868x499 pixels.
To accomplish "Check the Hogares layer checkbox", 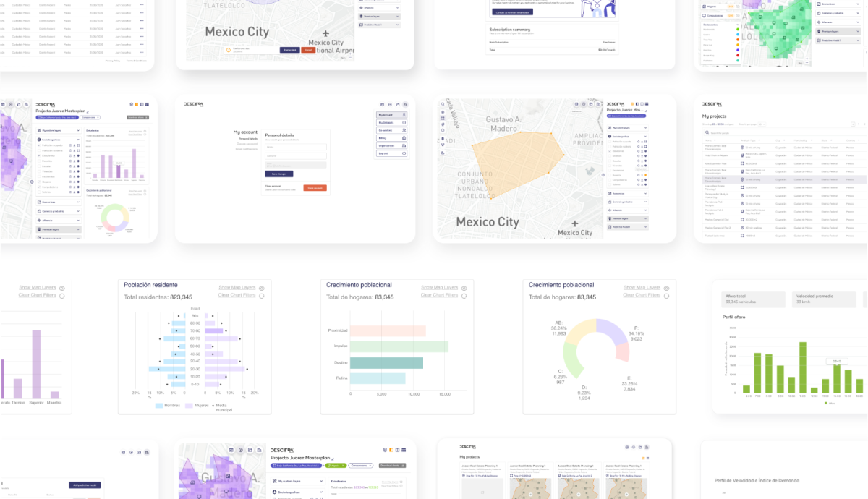I will 39,182.
